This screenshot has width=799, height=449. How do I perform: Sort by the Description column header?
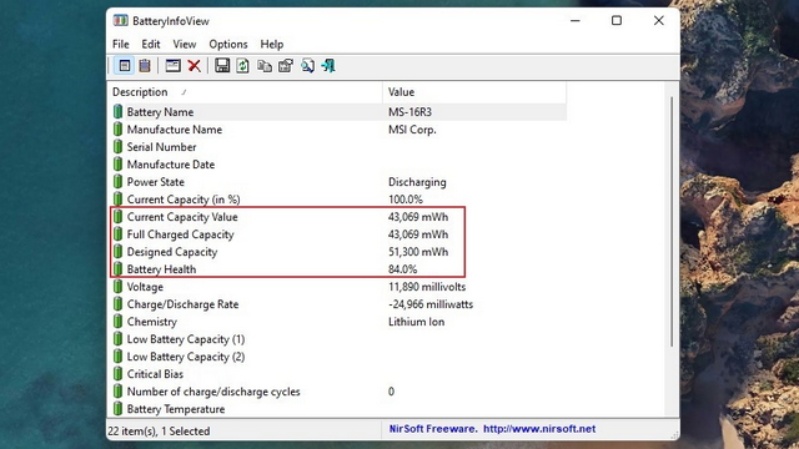(245, 92)
